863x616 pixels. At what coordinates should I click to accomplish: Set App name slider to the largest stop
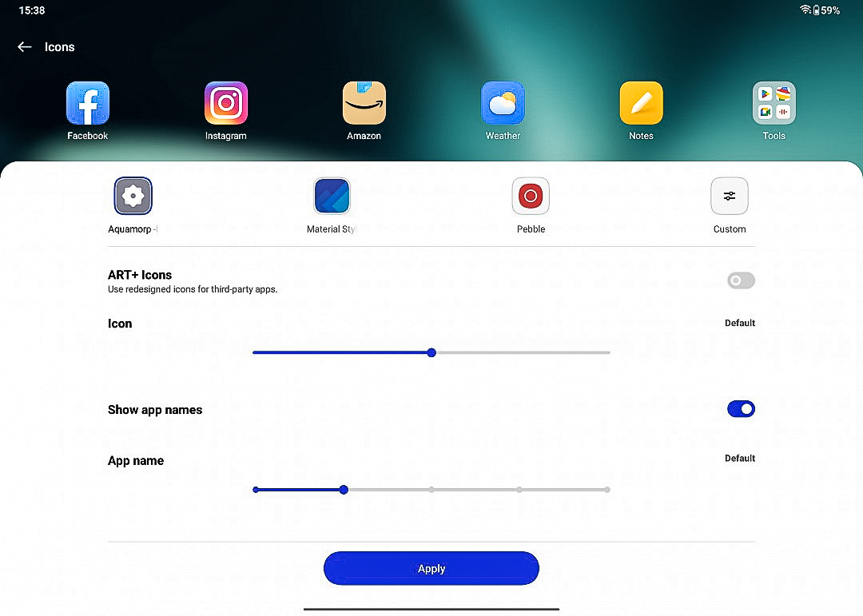point(607,490)
